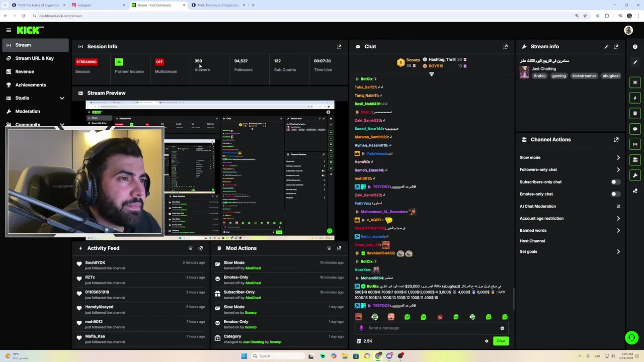Click the Just Chatting category thumbnail

click(524, 72)
